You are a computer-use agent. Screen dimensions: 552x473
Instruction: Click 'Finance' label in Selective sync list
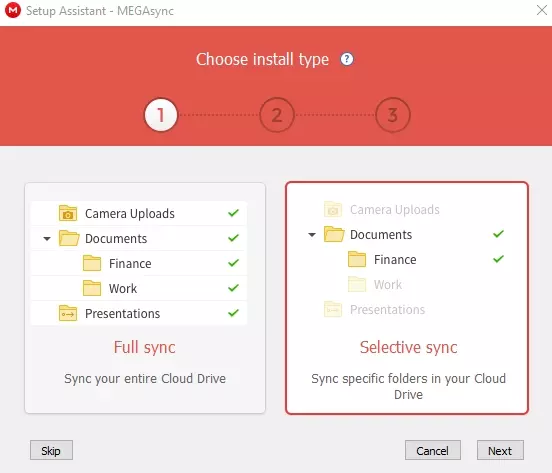[x=395, y=260]
